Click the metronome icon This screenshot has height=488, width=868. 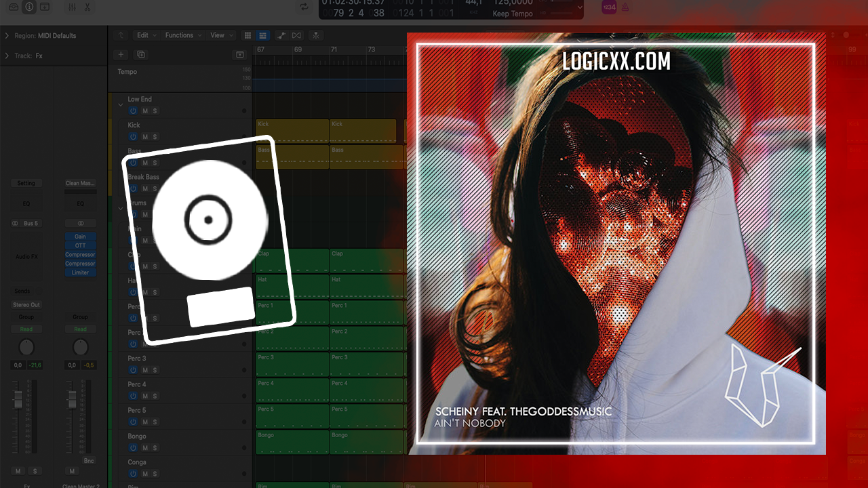pyautogui.click(x=625, y=7)
